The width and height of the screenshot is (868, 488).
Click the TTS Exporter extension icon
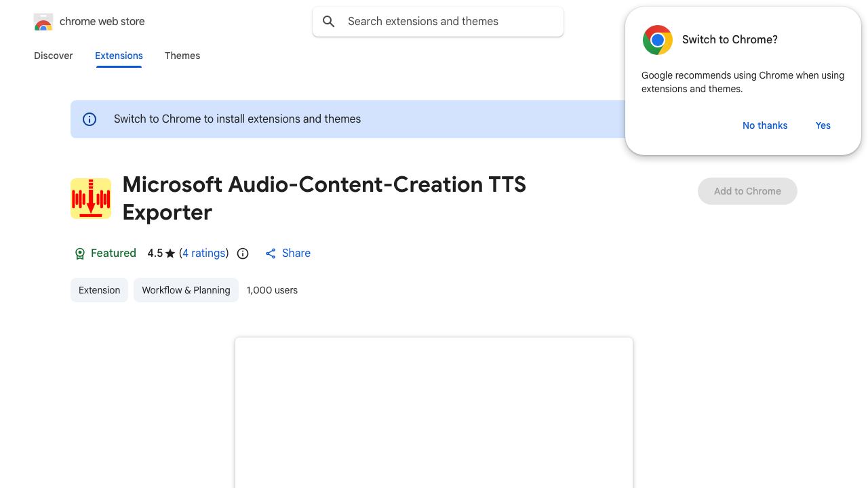tap(91, 199)
